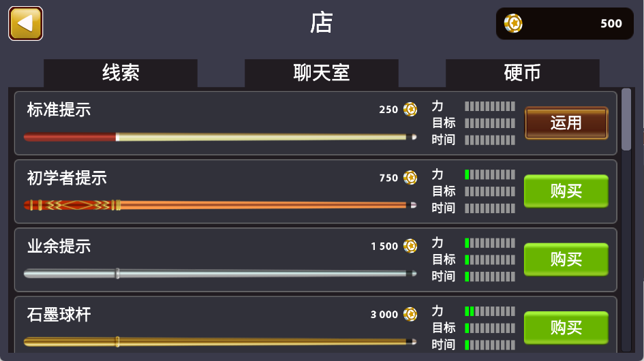The width and height of the screenshot is (644, 361).
Task: Open the 聊天室 tab
Action: click(321, 73)
